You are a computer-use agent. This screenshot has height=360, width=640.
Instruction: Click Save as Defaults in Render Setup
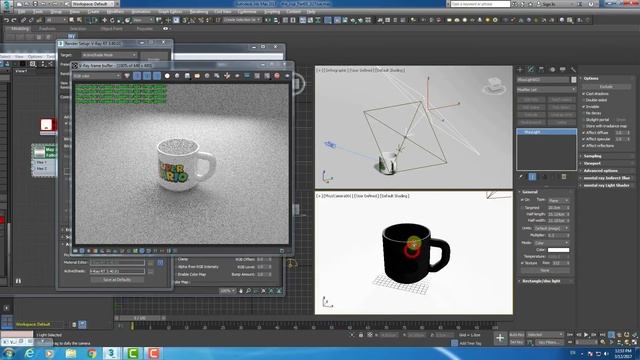pos(117,280)
